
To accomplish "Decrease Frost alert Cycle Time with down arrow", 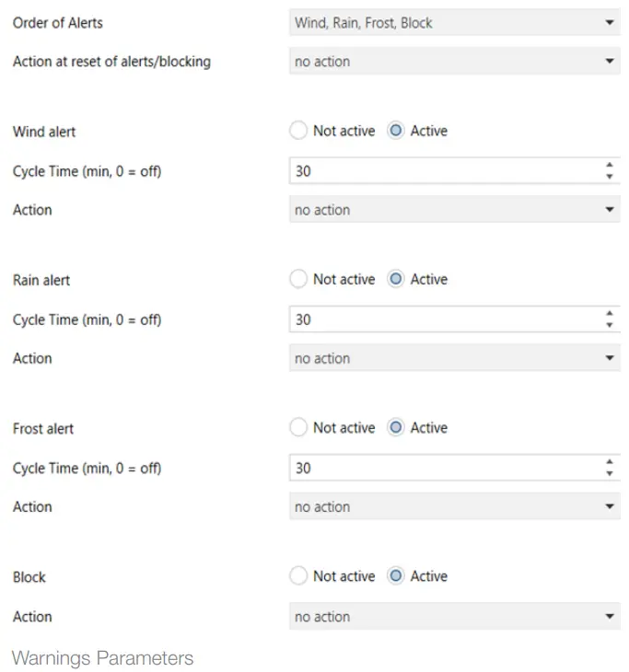I will (x=609, y=473).
